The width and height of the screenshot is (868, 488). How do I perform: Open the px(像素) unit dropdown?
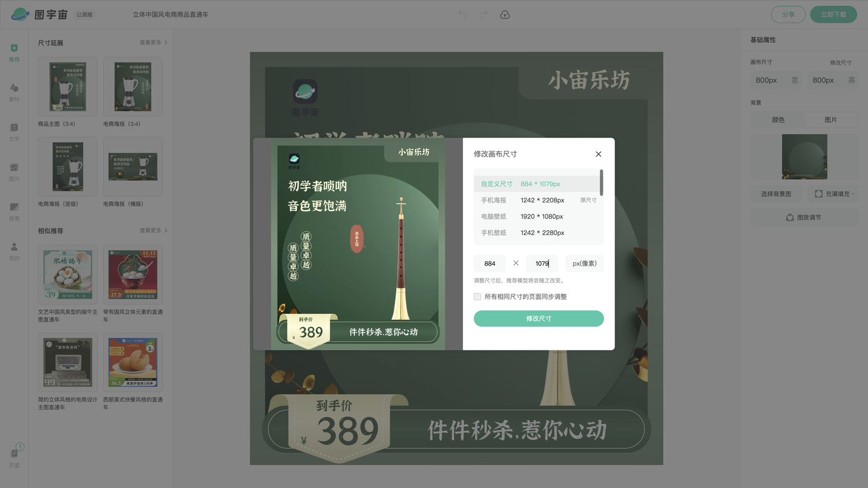[x=584, y=263]
